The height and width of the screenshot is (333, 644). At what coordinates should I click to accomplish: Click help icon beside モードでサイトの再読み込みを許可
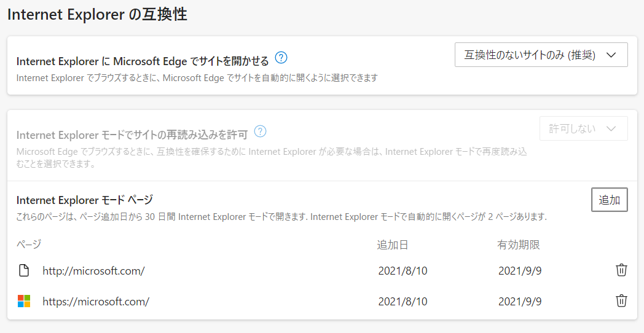pos(261,131)
